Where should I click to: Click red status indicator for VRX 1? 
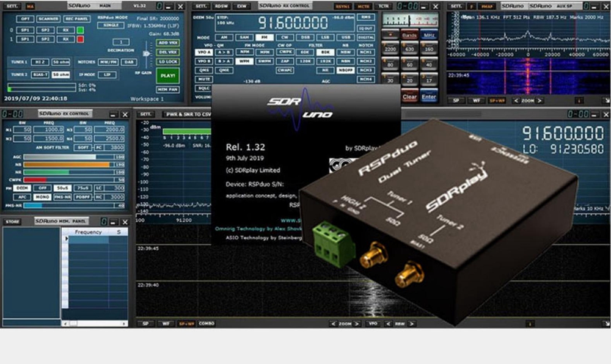tap(80, 39)
